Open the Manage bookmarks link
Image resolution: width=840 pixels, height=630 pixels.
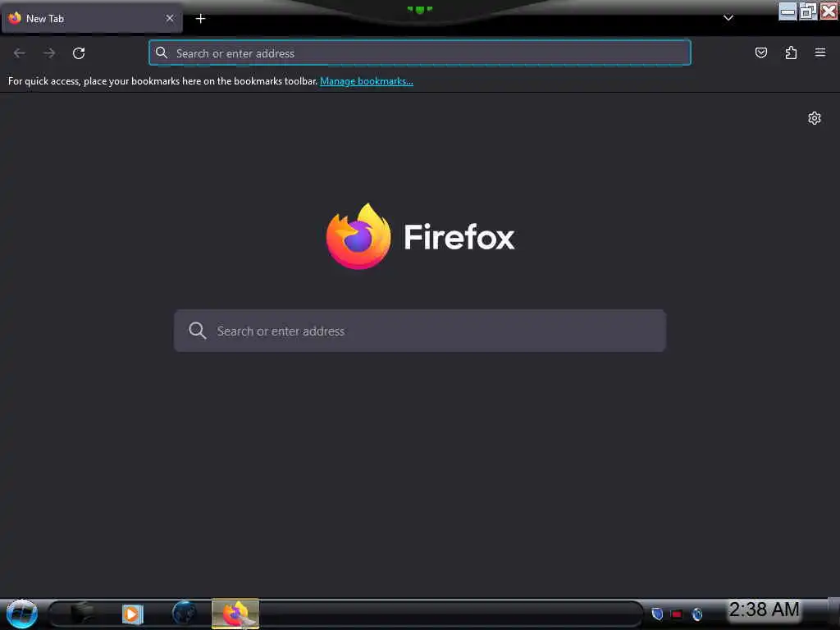coord(367,81)
